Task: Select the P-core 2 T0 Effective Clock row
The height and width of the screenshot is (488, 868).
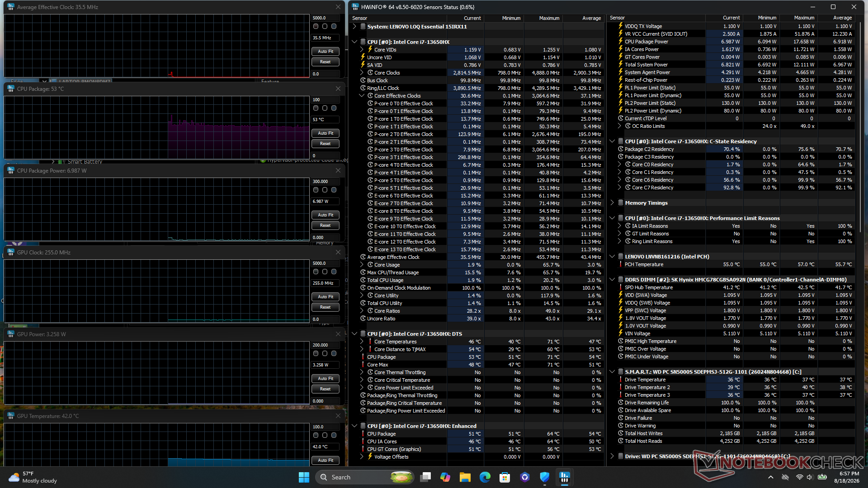Action: click(477, 134)
